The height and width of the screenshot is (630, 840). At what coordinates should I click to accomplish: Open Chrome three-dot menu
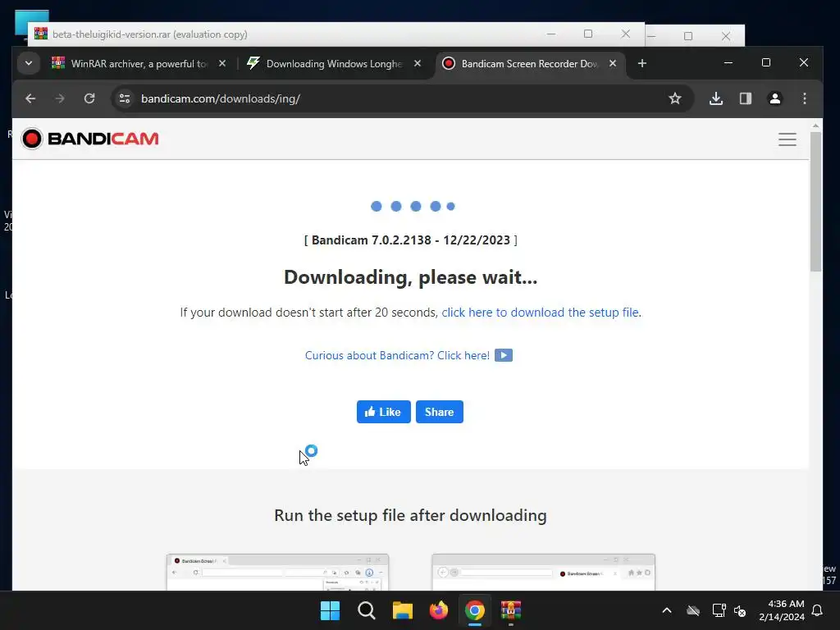pos(805,98)
